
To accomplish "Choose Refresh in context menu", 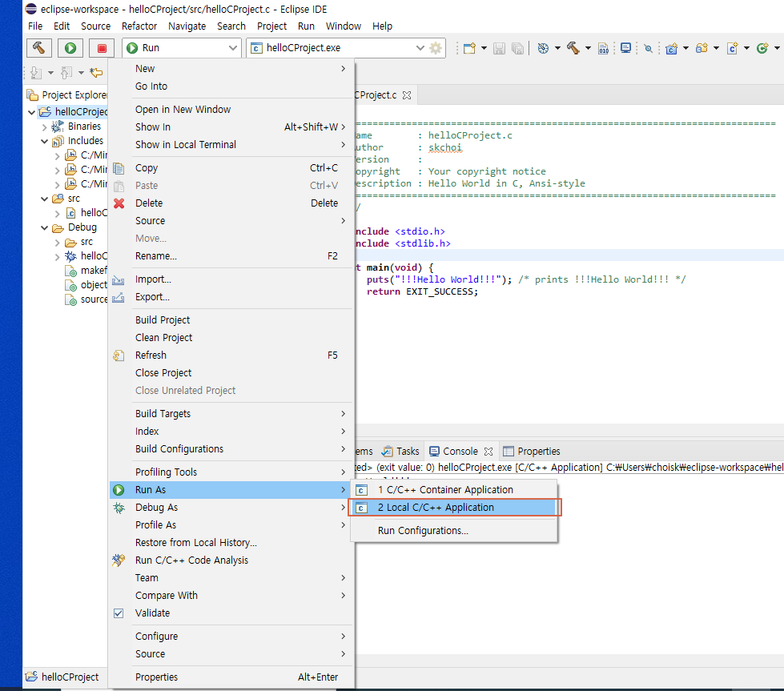I will click(x=231, y=356).
